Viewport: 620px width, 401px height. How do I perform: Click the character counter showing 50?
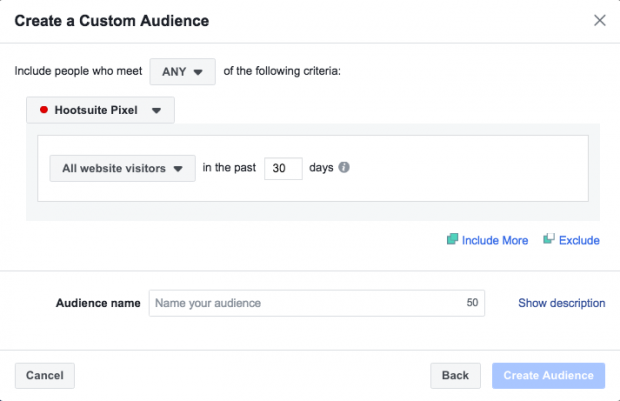472,303
